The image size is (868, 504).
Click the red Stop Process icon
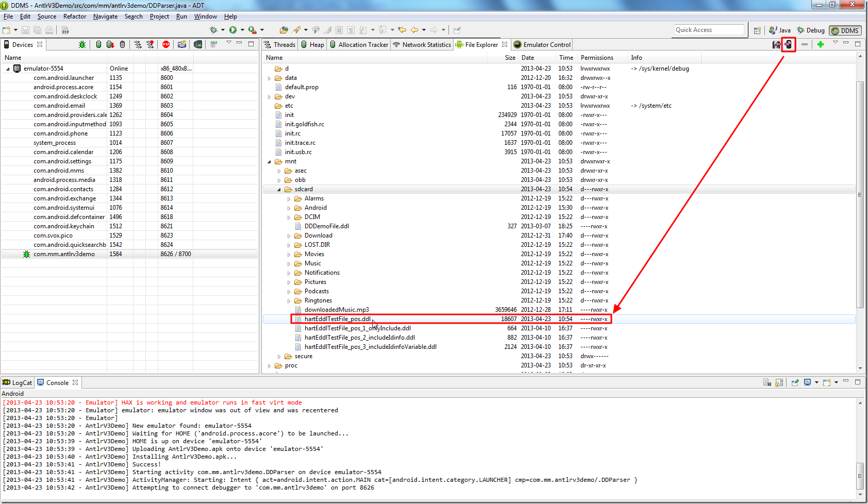(166, 45)
